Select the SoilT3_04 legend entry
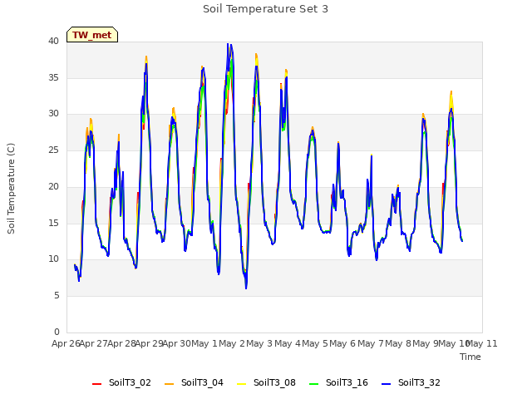The height and width of the screenshot is (399, 532). [x=194, y=382]
